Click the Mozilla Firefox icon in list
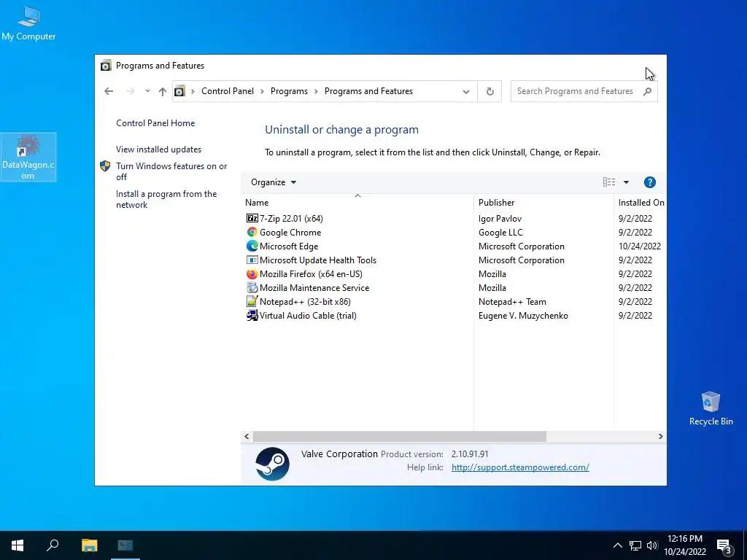The height and width of the screenshot is (560, 747). pyautogui.click(x=252, y=274)
